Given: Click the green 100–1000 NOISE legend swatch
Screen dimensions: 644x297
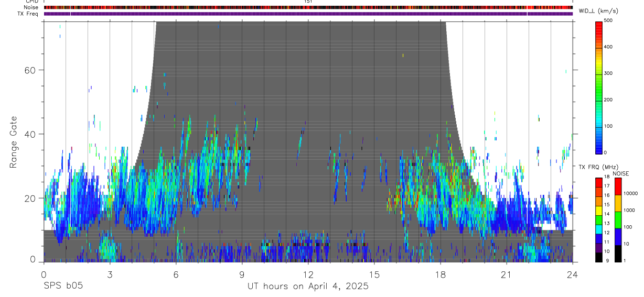Looking at the screenshot, I should [x=618, y=220].
